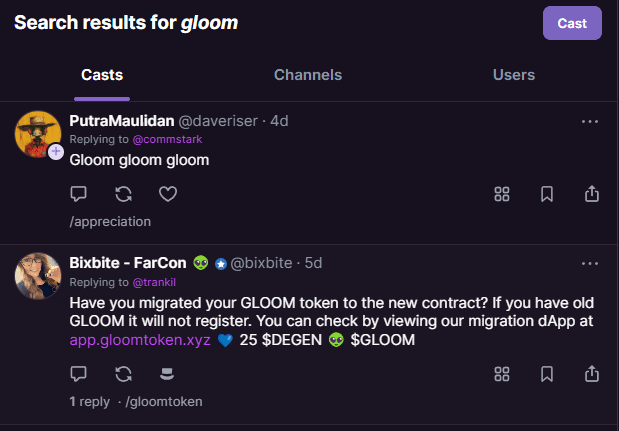
Task: Switch to the Users tab
Action: (x=514, y=75)
